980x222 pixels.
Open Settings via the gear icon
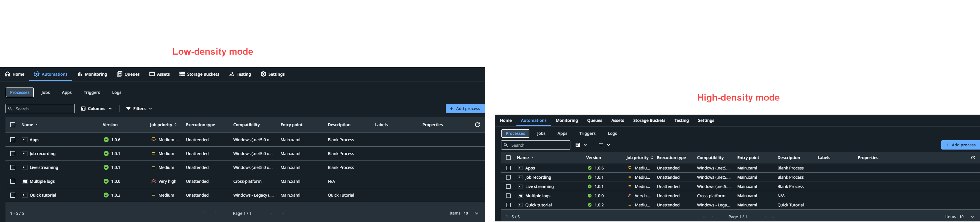tap(263, 74)
